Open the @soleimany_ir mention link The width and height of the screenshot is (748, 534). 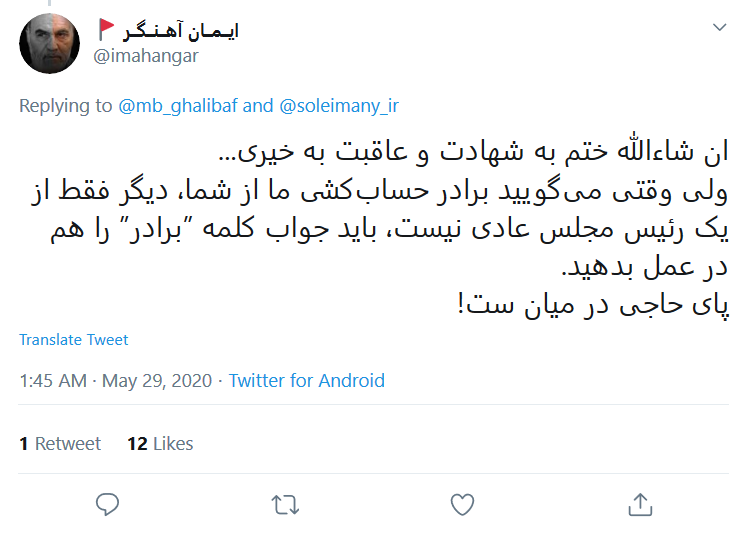337,106
